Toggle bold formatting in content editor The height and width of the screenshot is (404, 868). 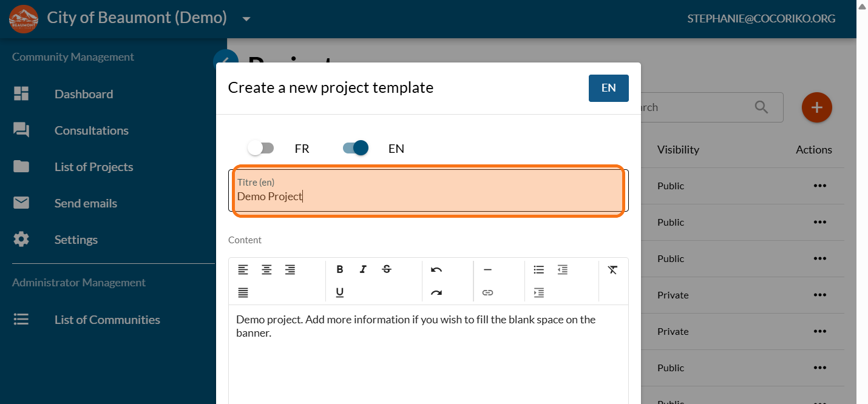[x=340, y=270]
